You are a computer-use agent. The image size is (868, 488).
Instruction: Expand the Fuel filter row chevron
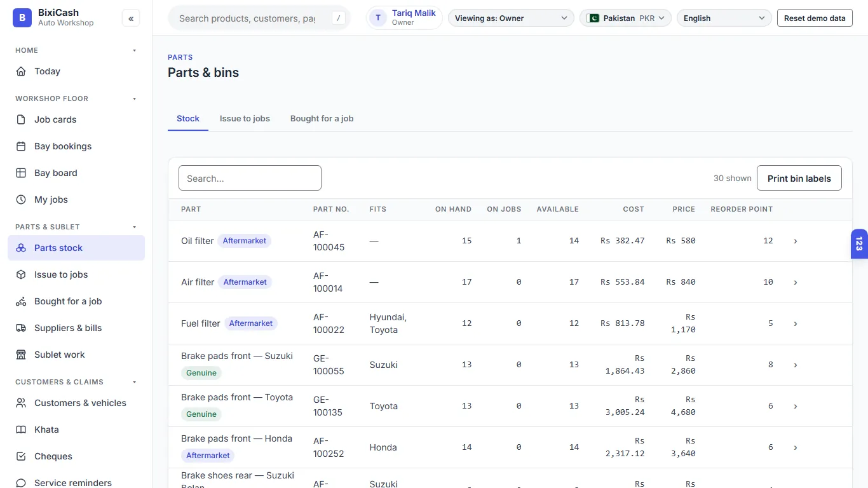coord(796,323)
